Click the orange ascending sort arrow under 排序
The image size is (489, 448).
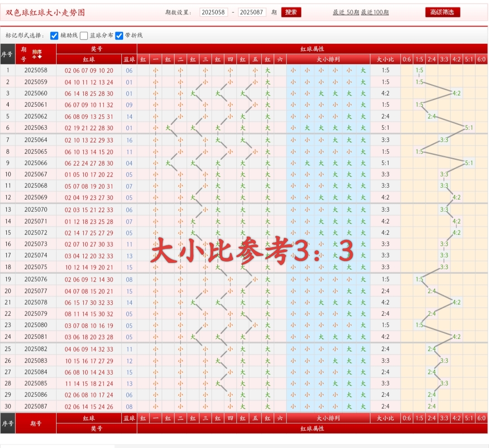[34, 56]
